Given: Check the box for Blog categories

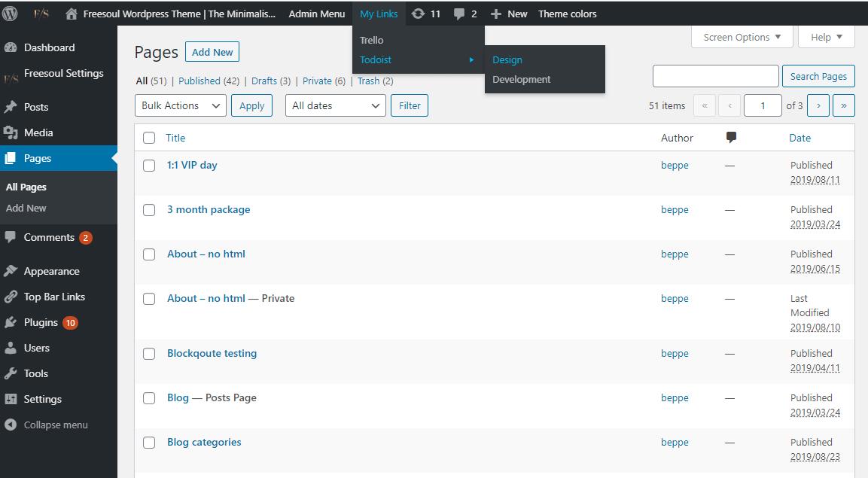Looking at the screenshot, I should (x=149, y=442).
